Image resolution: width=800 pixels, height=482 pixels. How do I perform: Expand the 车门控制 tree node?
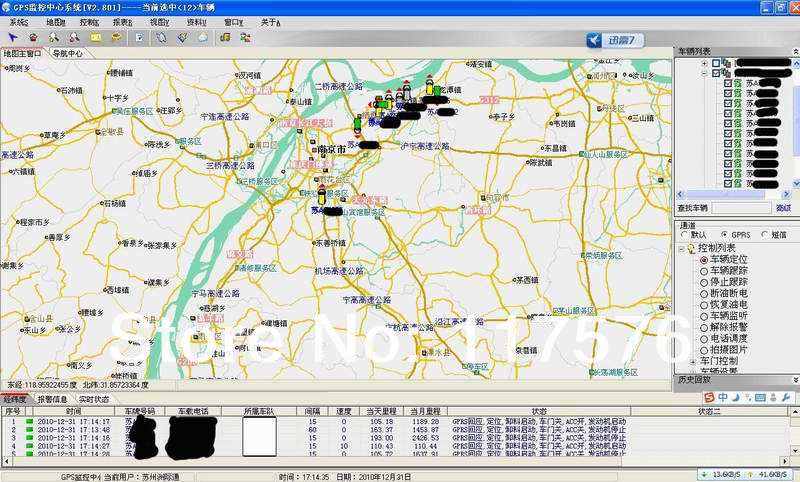(x=693, y=362)
